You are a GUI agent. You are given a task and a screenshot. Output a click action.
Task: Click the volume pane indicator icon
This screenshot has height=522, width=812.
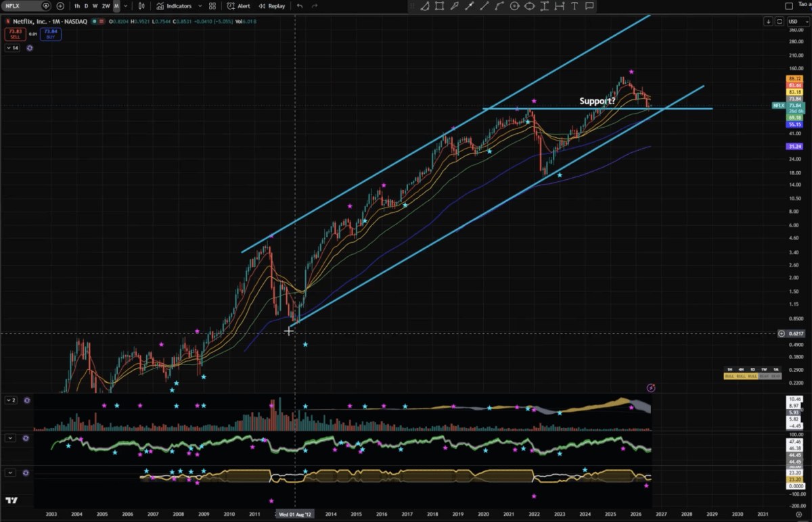pyautogui.click(x=27, y=400)
